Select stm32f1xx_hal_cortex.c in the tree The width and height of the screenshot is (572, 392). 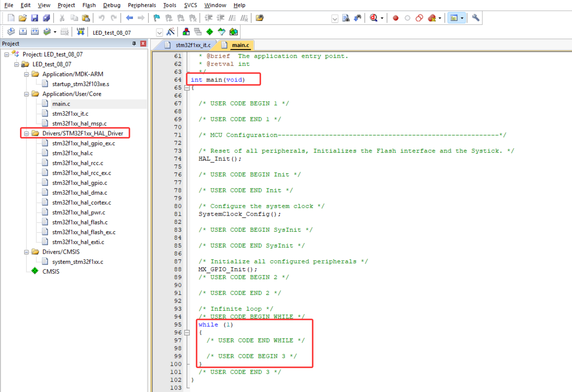tap(82, 202)
